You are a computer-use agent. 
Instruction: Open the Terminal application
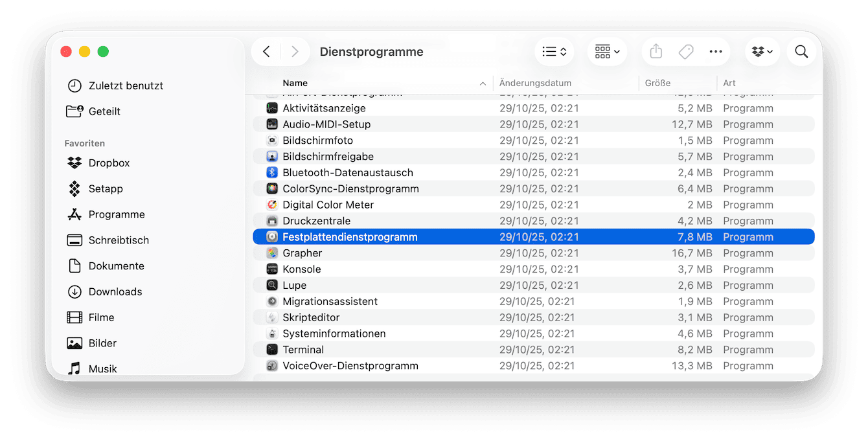[303, 349]
